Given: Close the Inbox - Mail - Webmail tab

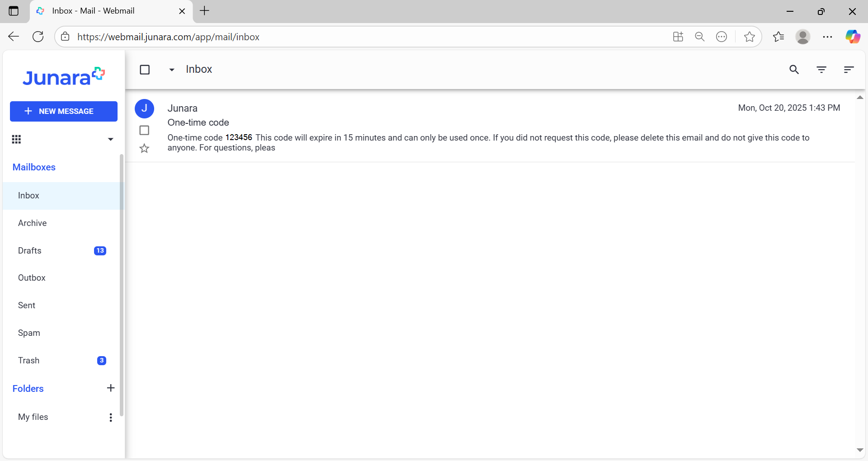Looking at the screenshot, I should pyautogui.click(x=182, y=11).
